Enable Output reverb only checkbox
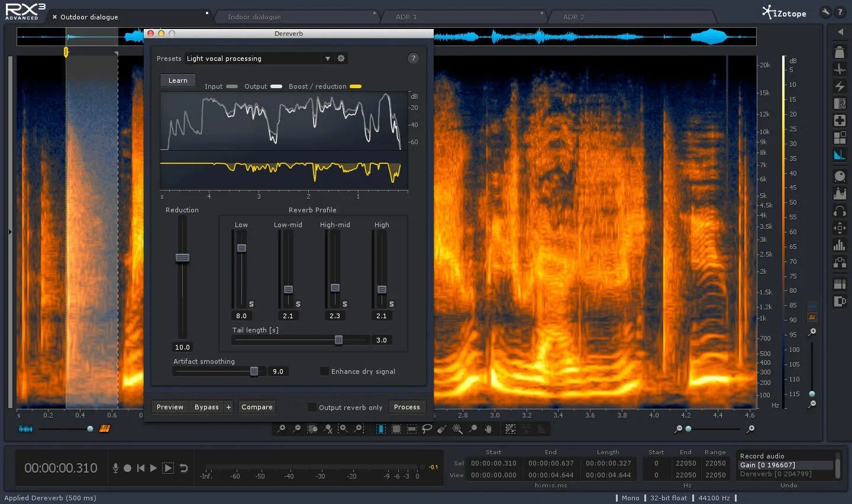The width and height of the screenshot is (852, 504). [312, 407]
